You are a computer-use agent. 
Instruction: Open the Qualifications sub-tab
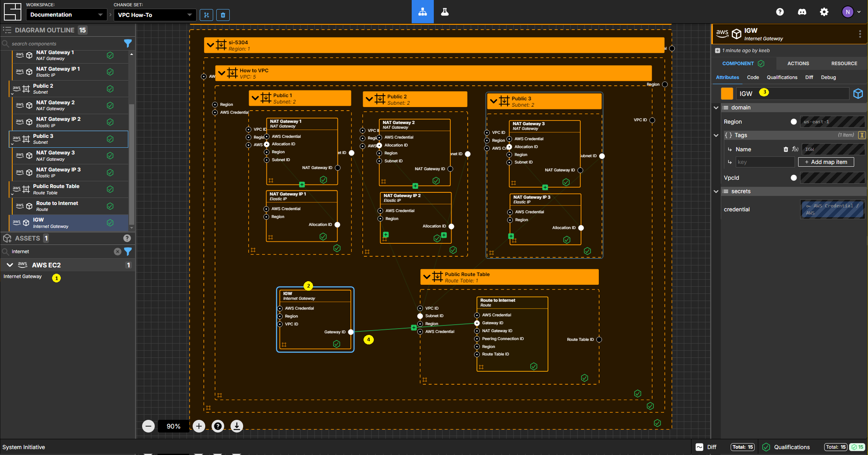point(782,77)
